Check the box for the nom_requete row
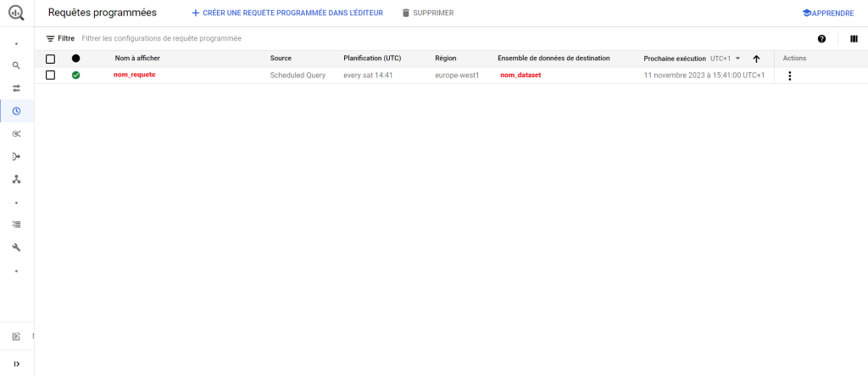Viewport: 868px width, 376px height. point(50,76)
